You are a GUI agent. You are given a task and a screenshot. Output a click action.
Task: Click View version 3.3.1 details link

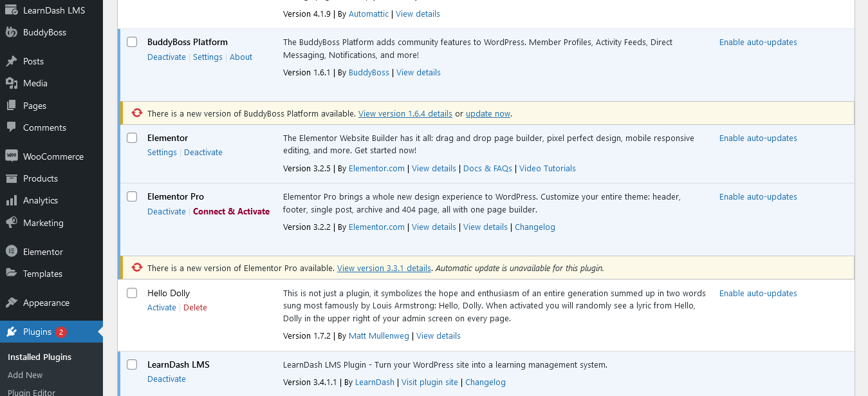coord(384,268)
